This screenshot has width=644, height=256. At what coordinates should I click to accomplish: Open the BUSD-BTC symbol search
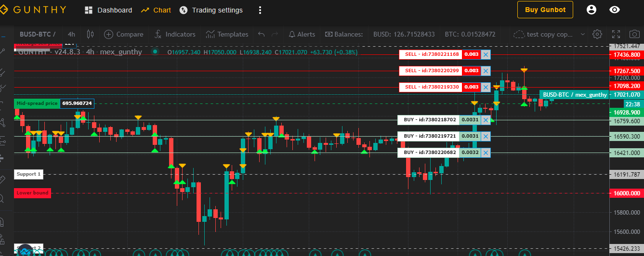(38, 34)
